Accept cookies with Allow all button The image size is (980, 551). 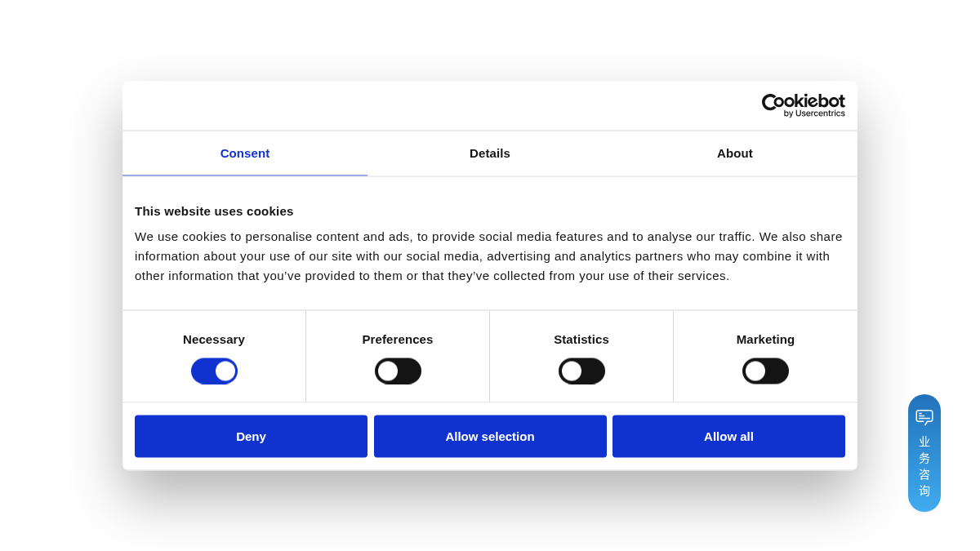[728, 437]
